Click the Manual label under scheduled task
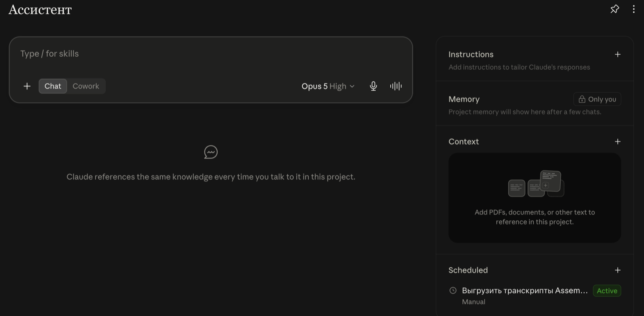 pos(474,302)
